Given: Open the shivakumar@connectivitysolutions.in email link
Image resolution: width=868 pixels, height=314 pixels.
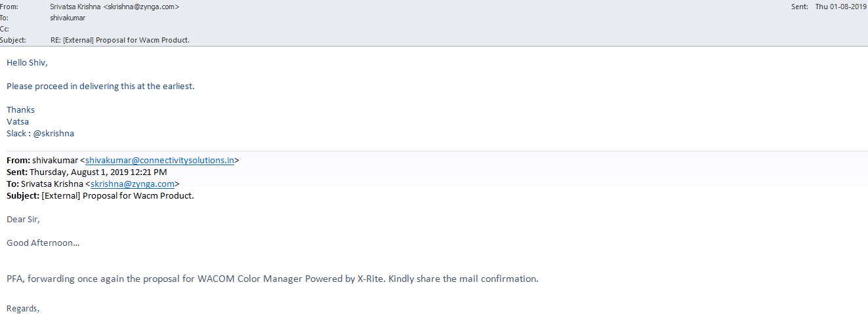Looking at the screenshot, I should click(159, 161).
